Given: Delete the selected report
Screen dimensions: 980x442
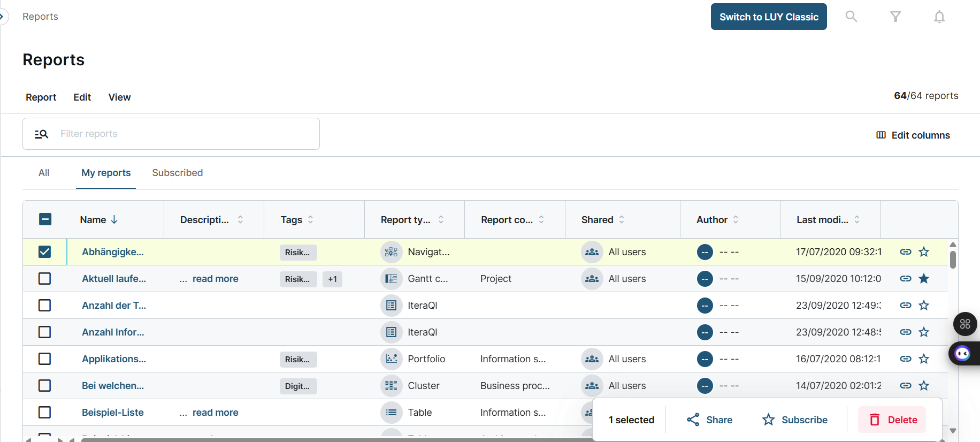Looking at the screenshot, I should [x=892, y=420].
